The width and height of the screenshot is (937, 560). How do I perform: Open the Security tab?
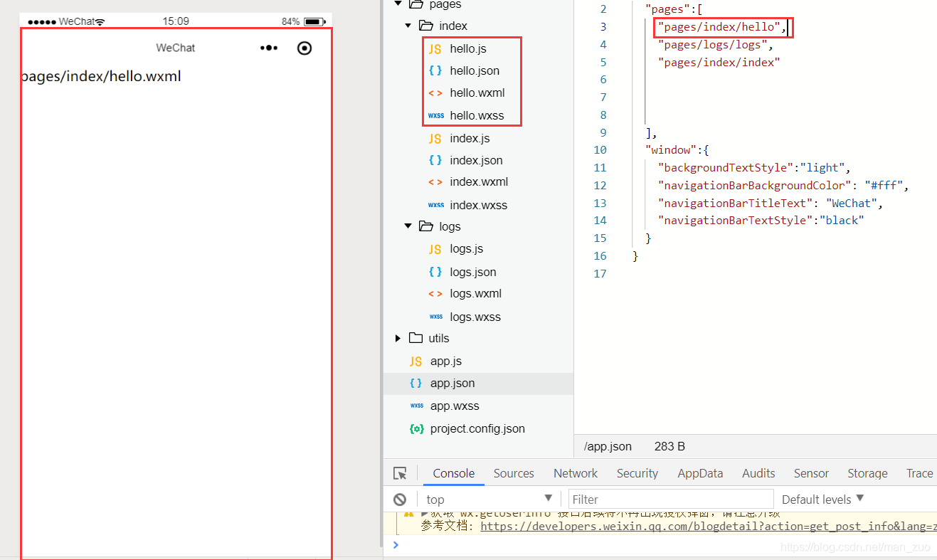[637, 473]
